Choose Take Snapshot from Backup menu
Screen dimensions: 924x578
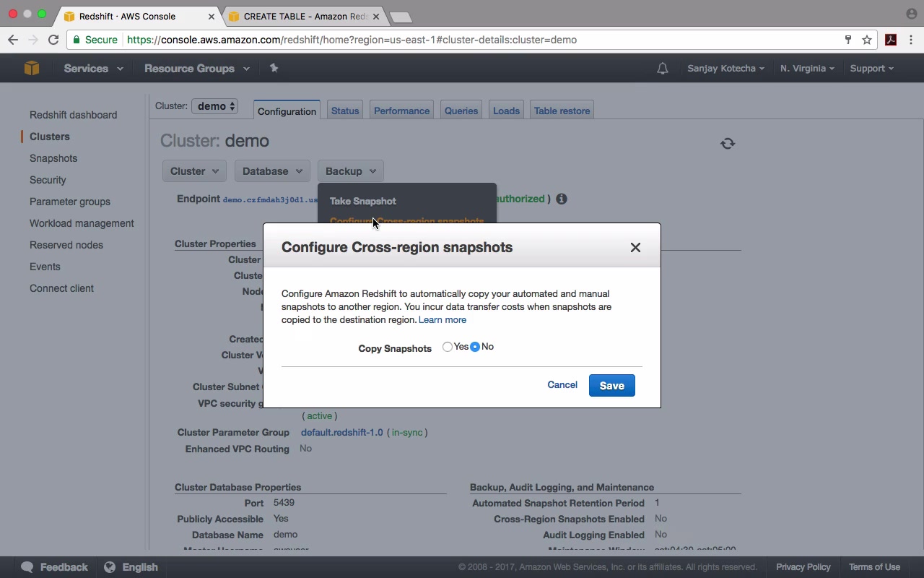pyautogui.click(x=363, y=201)
